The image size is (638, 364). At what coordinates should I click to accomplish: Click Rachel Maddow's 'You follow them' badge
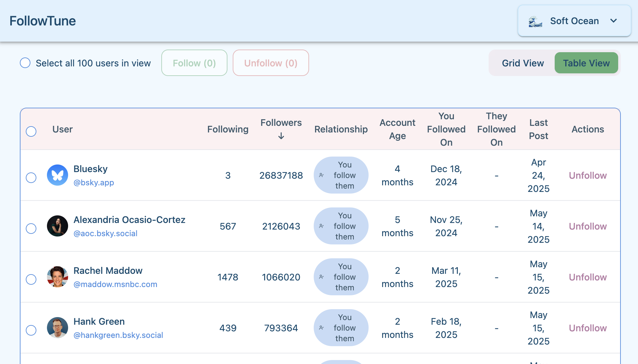[x=341, y=277]
